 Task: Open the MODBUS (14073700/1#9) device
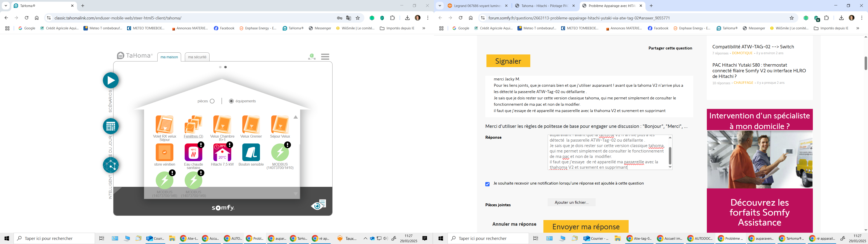pyautogui.click(x=193, y=180)
